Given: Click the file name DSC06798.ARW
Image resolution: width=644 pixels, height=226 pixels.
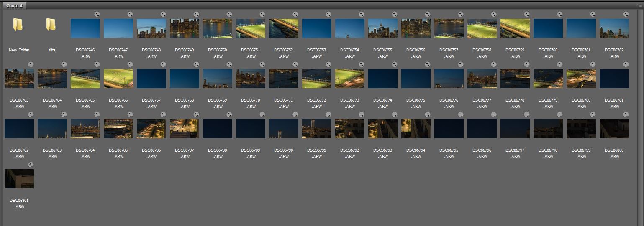Looking at the screenshot, I should click(x=548, y=153).
